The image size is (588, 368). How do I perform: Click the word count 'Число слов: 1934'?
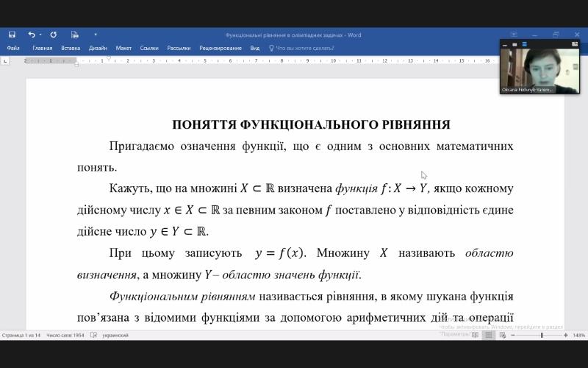(x=65, y=335)
